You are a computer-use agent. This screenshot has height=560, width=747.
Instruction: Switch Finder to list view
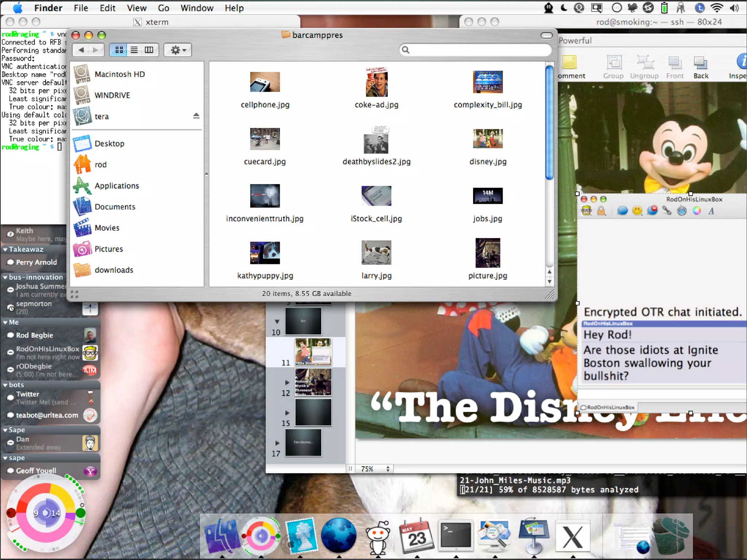coord(134,50)
